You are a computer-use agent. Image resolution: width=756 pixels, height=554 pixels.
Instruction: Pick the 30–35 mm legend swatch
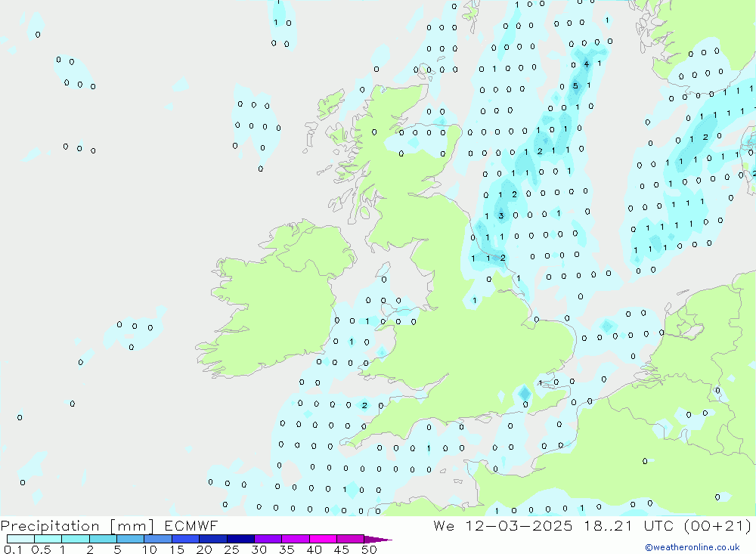pyautogui.click(x=268, y=539)
